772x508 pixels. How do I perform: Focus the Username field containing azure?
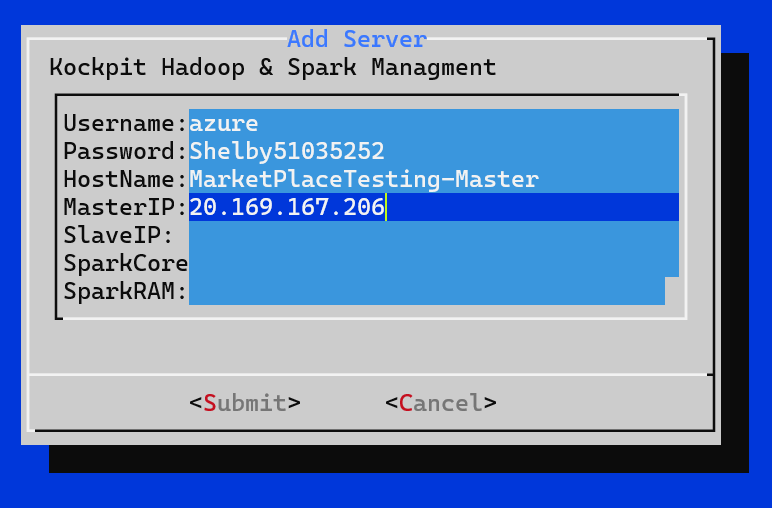point(434,123)
